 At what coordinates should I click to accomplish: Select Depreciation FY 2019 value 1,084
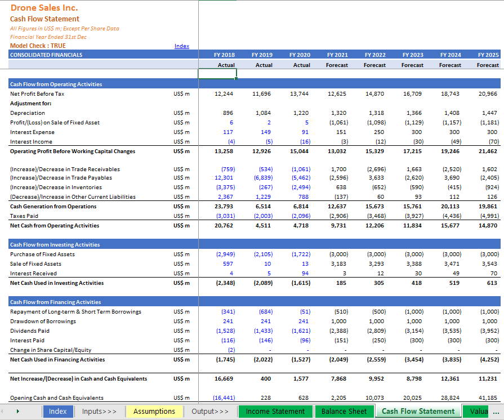point(263,113)
